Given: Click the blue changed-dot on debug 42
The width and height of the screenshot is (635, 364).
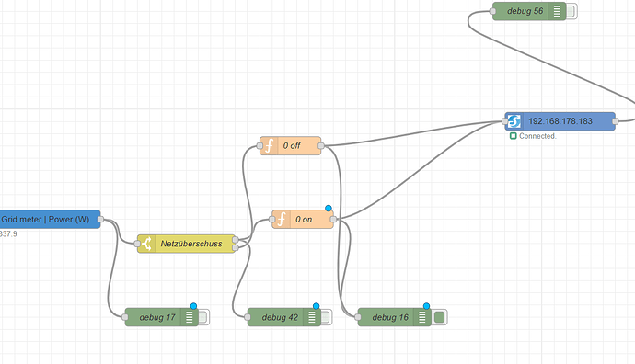Looking at the screenshot, I should pyautogui.click(x=317, y=306).
